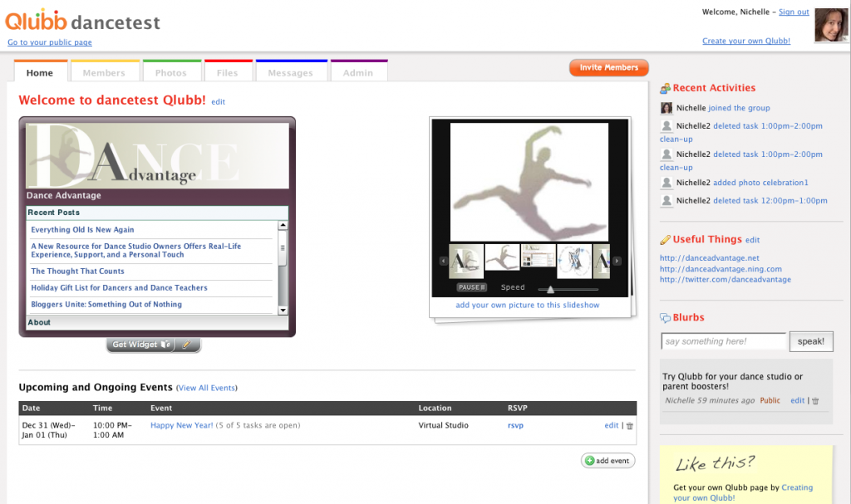The image size is (851, 504).
Task: Pause the slideshow with PAUSE button
Action: [x=472, y=287]
